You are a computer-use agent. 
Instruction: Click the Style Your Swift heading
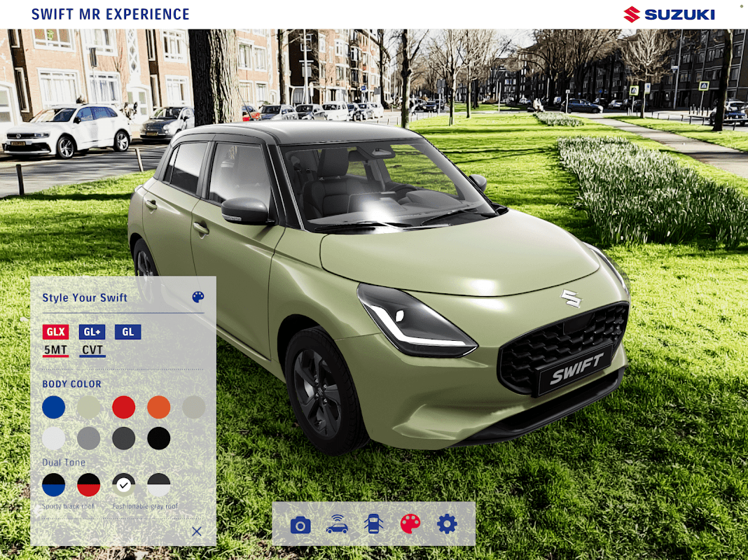click(85, 298)
